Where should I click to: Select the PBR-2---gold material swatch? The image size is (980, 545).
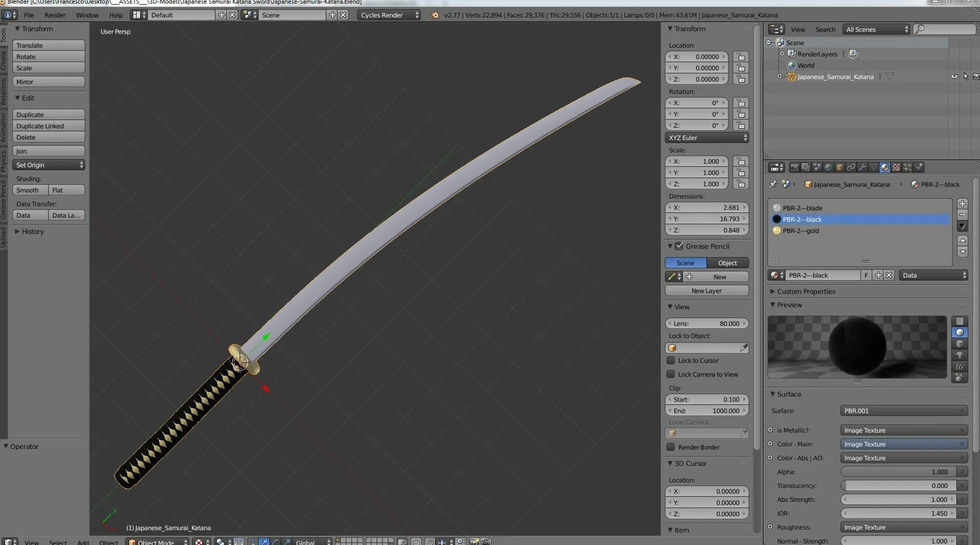click(777, 230)
